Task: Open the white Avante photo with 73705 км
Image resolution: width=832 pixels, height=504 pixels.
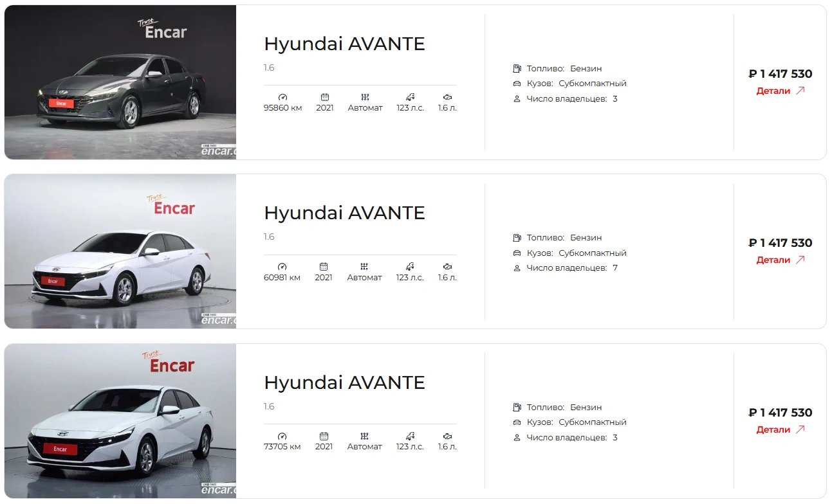Action: pyautogui.click(x=120, y=421)
